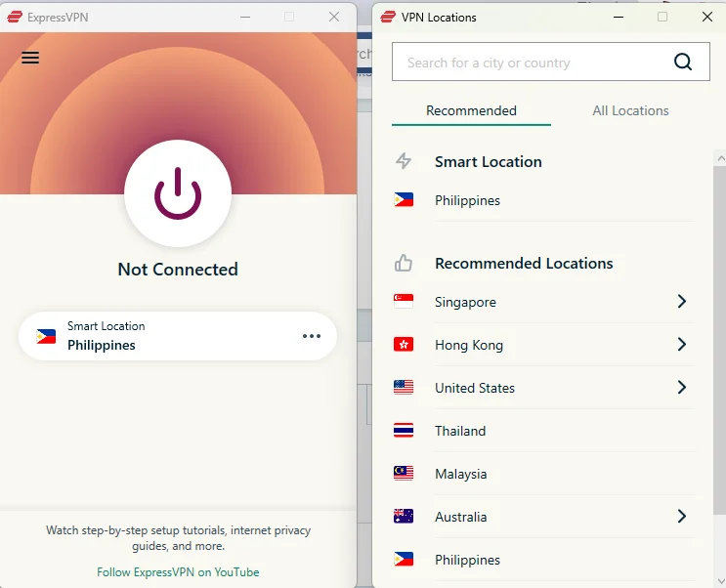This screenshot has height=588, width=726.
Task: Expand United States server list chevron
Action: (x=682, y=387)
